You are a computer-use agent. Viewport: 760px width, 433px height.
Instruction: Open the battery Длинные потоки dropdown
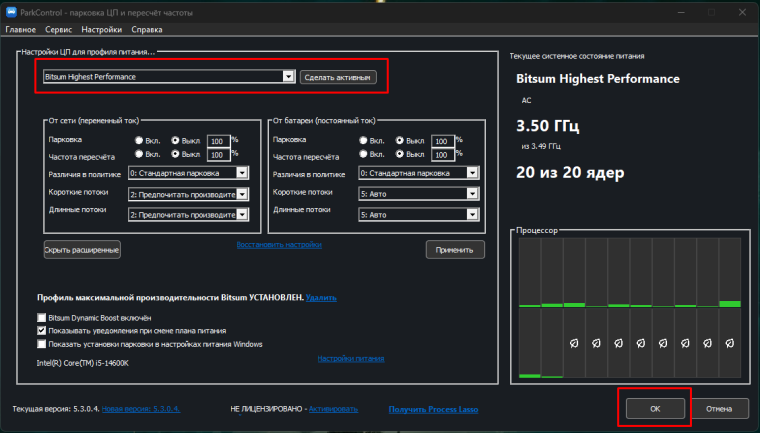coord(419,215)
